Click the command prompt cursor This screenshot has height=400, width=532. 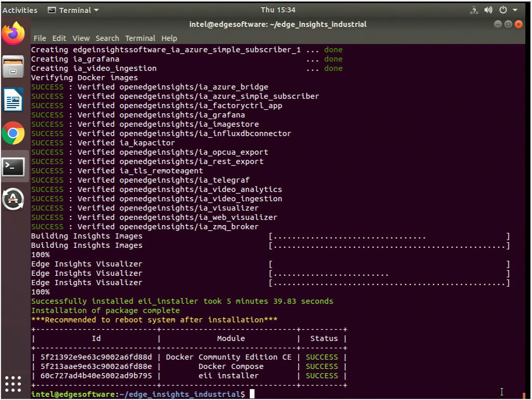click(x=252, y=394)
